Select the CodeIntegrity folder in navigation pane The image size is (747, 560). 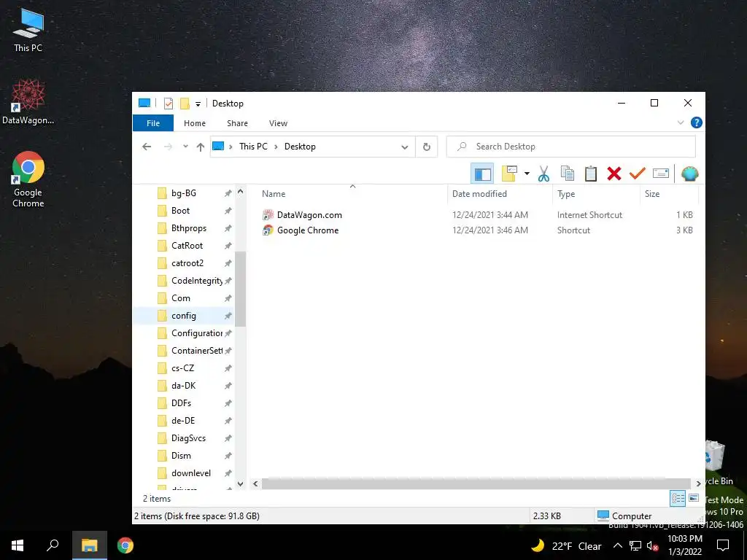pyautogui.click(x=197, y=281)
